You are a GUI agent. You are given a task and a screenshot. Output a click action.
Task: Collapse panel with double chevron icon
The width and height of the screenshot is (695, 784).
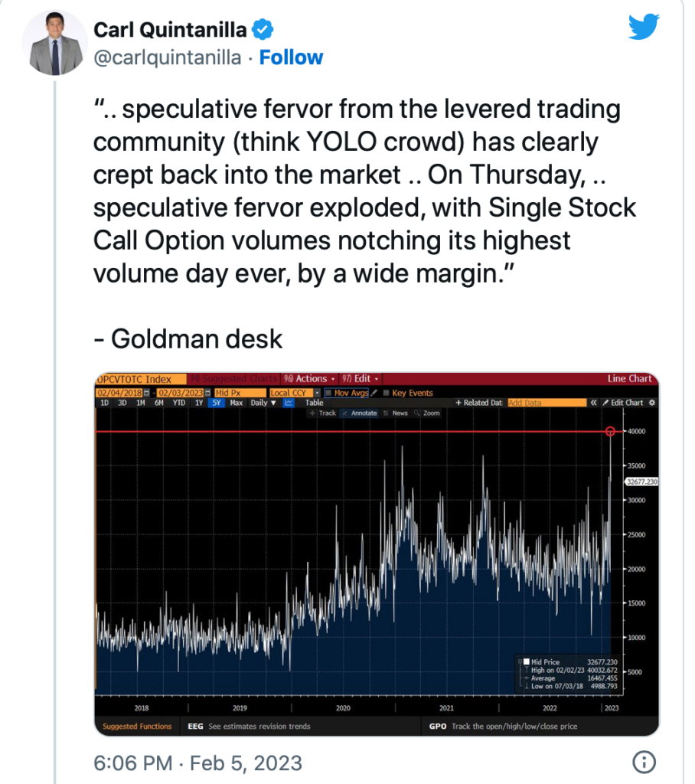coord(593,403)
